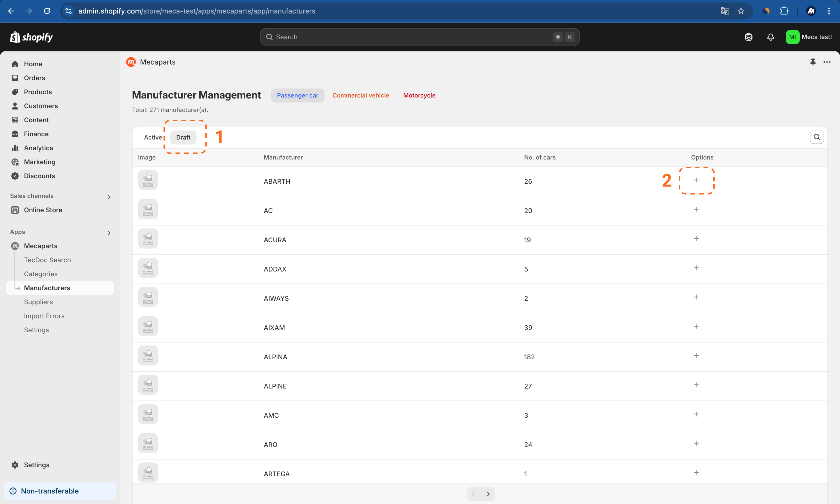
Task: Click the No. of cars column header
Action: click(539, 157)
